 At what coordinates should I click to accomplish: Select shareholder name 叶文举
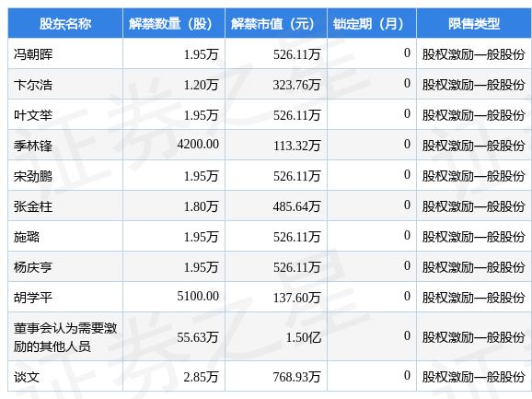33,115
